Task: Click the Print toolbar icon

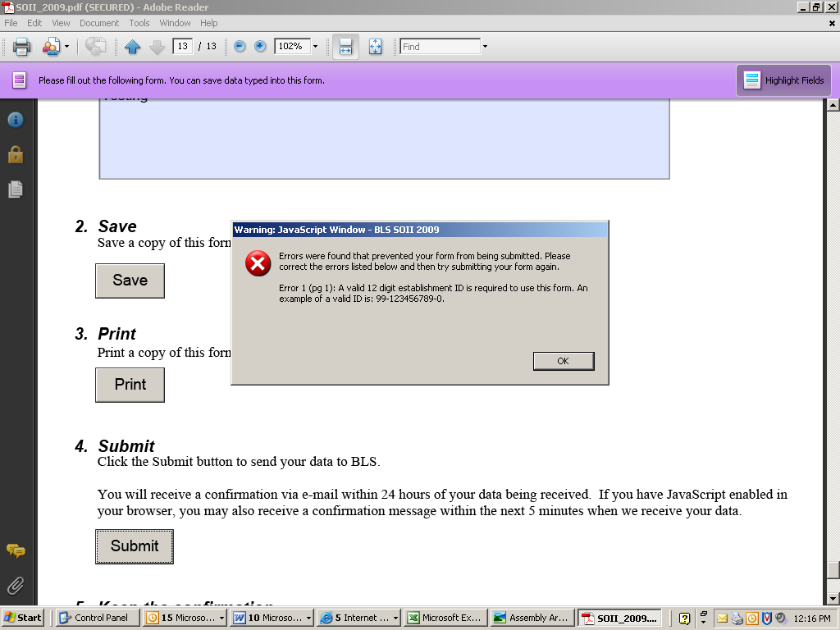Action: pyautogui.click(x=22, y=47)
